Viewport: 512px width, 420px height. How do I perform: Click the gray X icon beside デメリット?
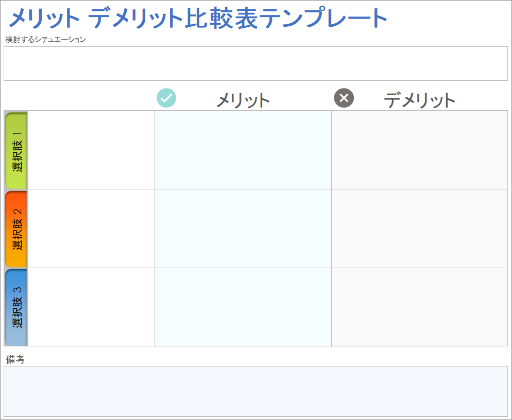pos(344,98)
